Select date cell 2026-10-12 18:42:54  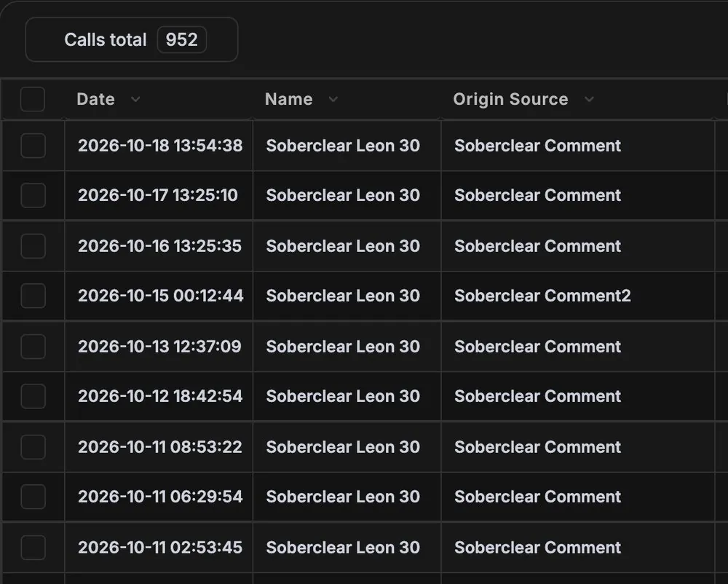(160, 396)
